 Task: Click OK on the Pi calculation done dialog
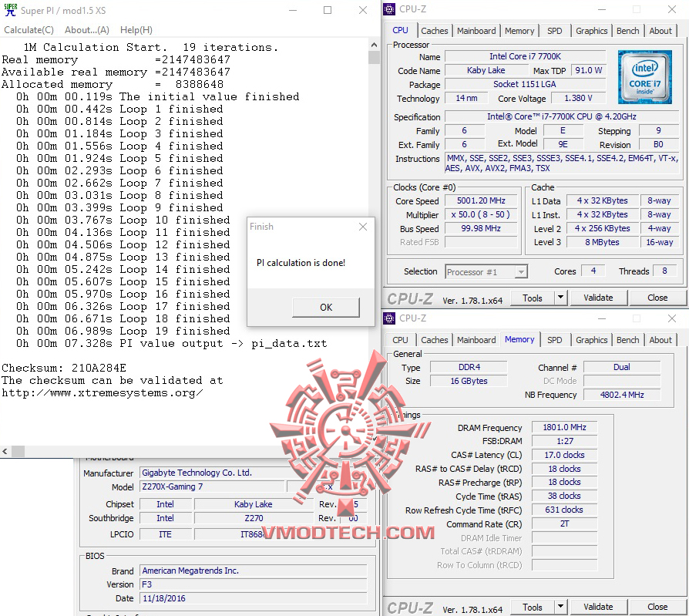point(327,306)
